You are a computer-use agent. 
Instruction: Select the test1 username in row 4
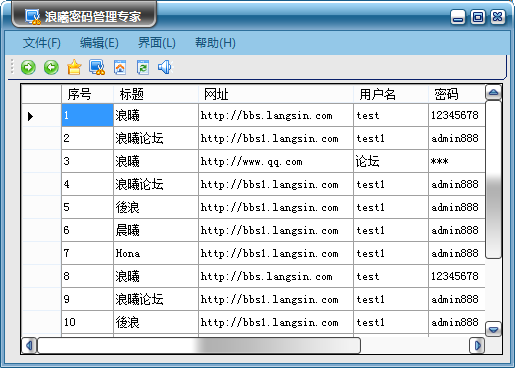(x=391, y=184)
